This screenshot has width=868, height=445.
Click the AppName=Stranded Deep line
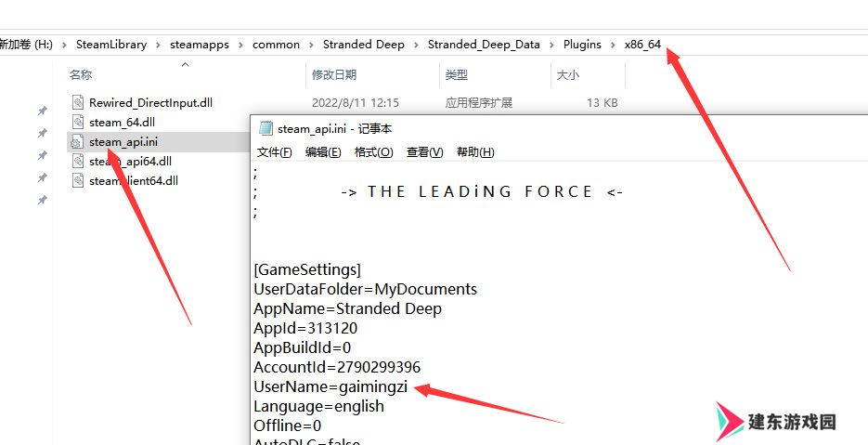coord(347,308)
